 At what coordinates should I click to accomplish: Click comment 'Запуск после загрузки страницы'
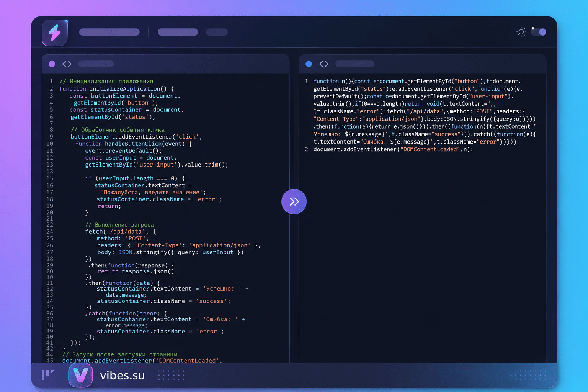[x=119, y=354]
